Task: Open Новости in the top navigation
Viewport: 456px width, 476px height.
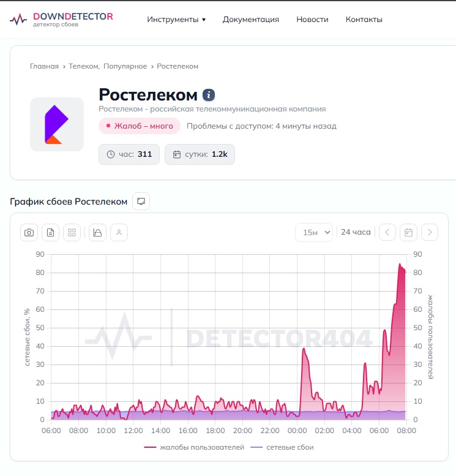Action: tap(312, 20)
